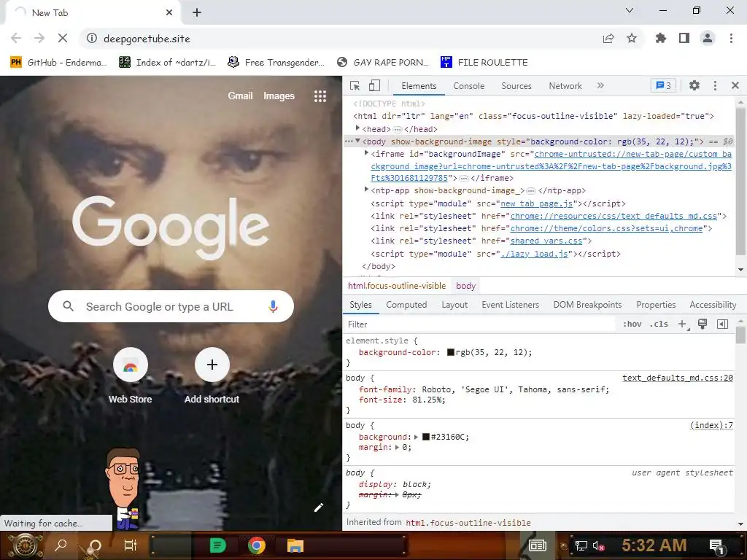The image size is (747, 560).
Task: Click new style rule plus icon
Action: [x=683, y=324]
